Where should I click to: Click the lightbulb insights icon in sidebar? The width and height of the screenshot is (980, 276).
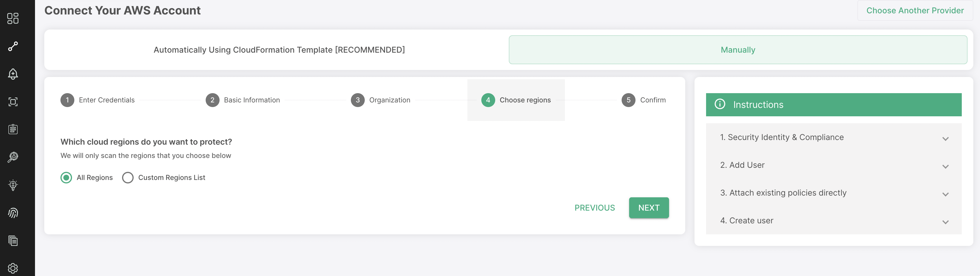(x=13, y=185)
